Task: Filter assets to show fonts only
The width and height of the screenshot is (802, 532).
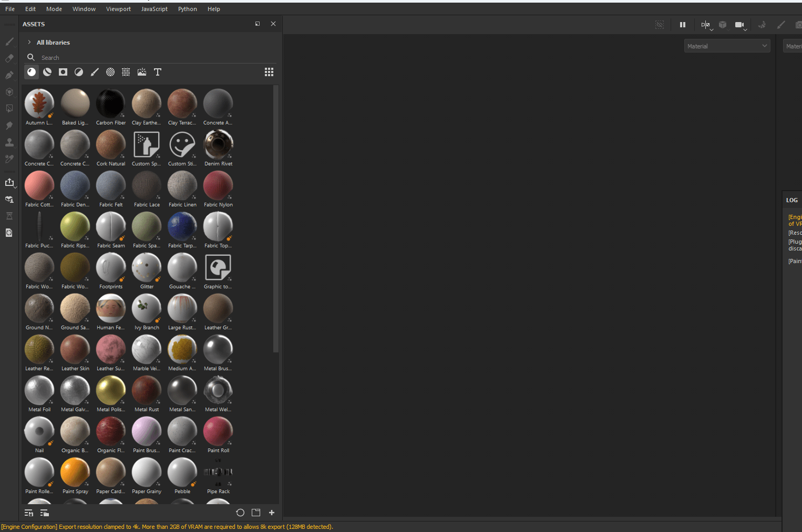Action: point(157,72)
